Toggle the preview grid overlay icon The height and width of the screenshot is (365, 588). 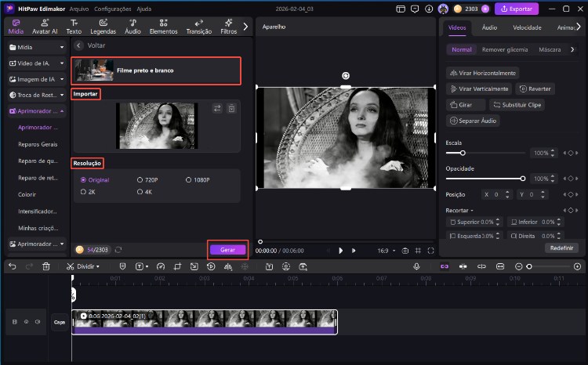coord(418,251)
